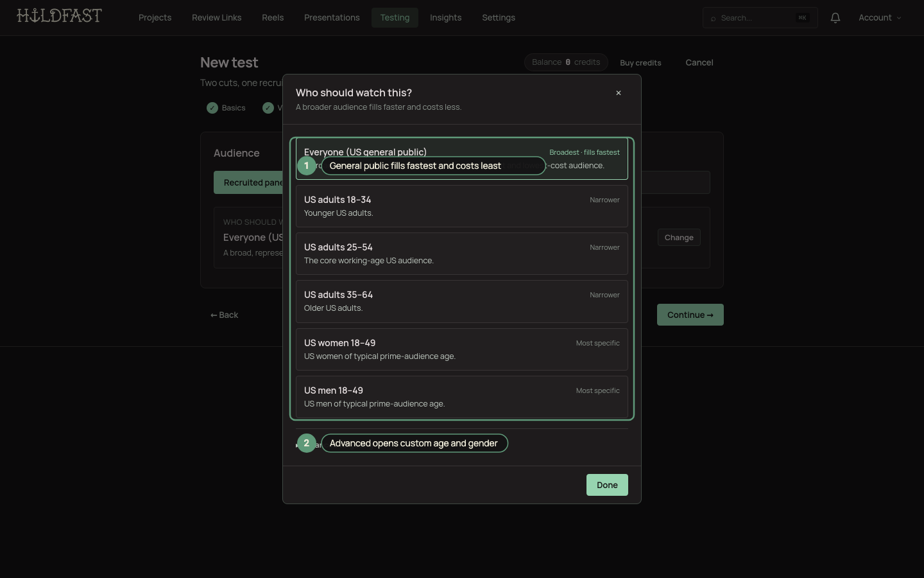Viewport: 924px width, 578px height.
Task: Choose US women 18–49 audience
Action: click(x=462, y=349)
